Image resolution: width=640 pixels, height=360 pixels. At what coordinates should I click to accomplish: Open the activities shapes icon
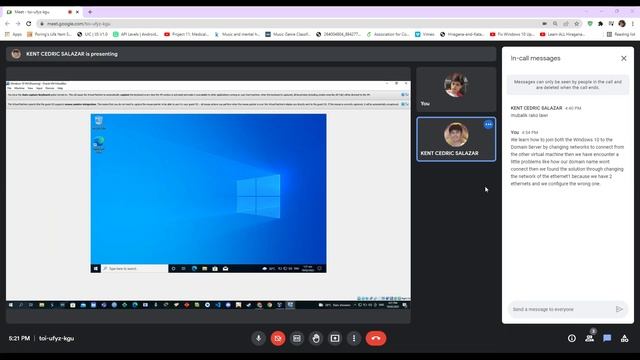624,338
